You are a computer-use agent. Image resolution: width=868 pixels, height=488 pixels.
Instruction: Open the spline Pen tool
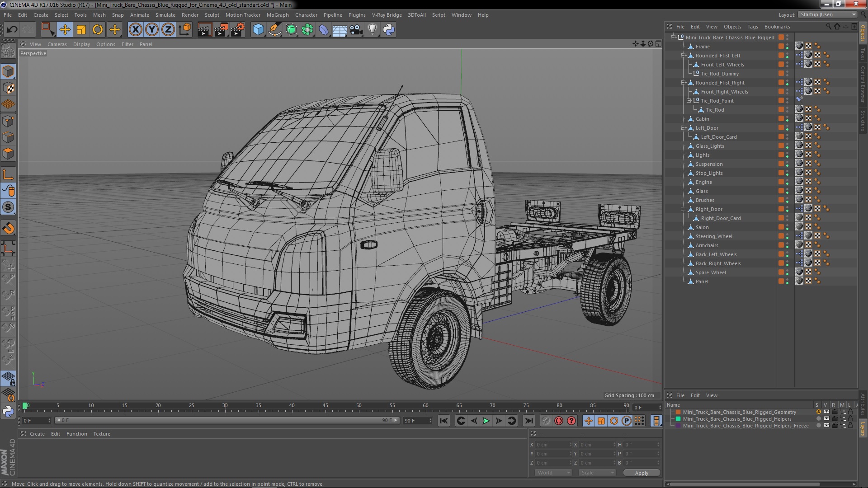[x=274, y=30]
